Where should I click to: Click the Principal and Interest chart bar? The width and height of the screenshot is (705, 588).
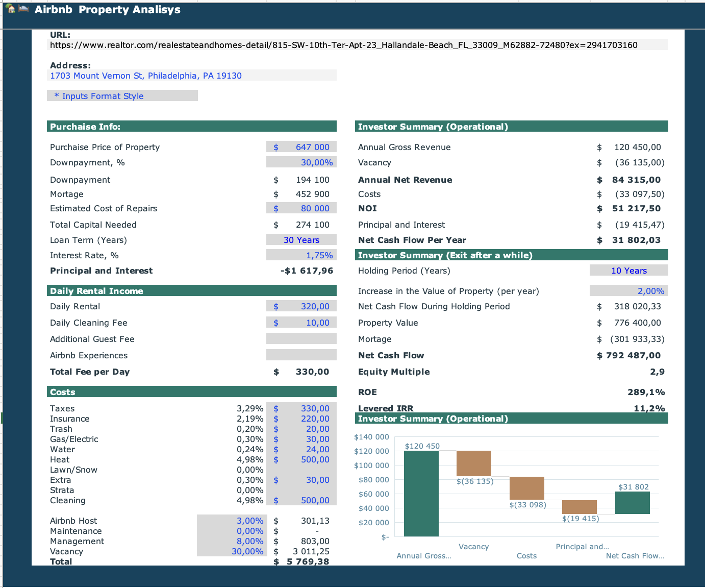[x=580, y=507]
